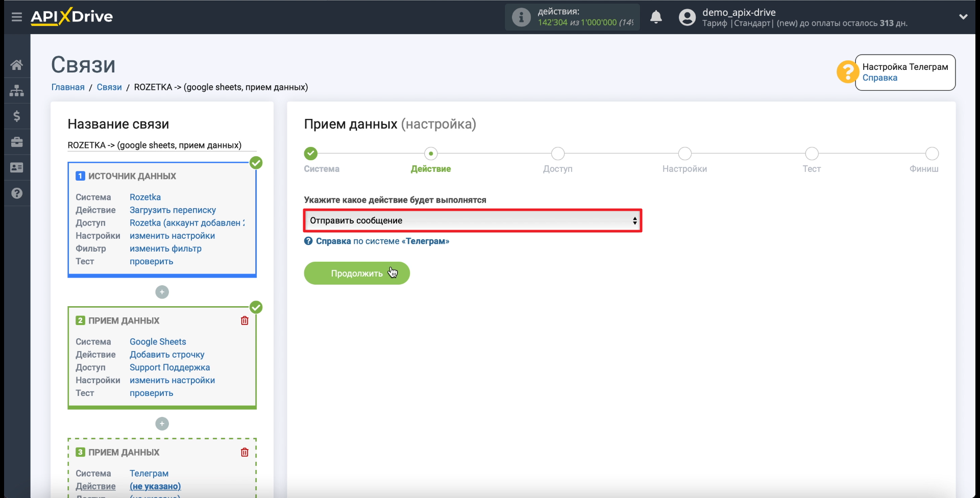Image resolution: width=980 pixels, height=498 pixels.
Task: Click проверить in data source block
Action: click(151, 261)
